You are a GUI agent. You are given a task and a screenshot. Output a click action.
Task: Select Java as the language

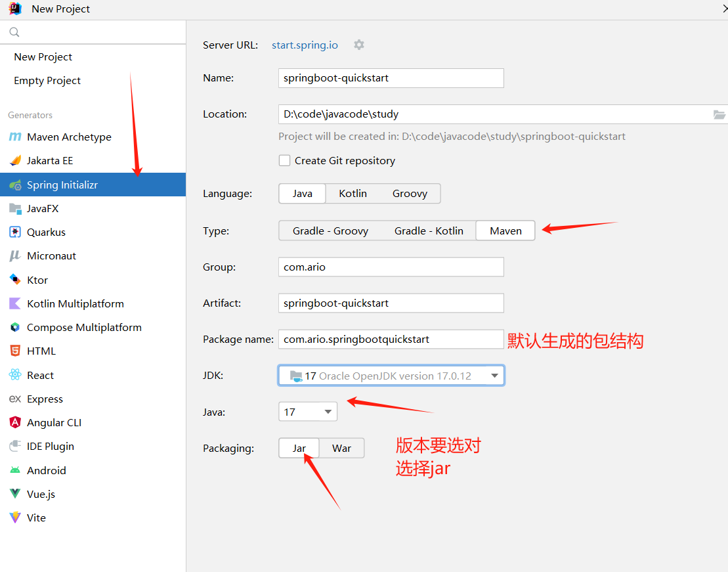pos(302,193)
